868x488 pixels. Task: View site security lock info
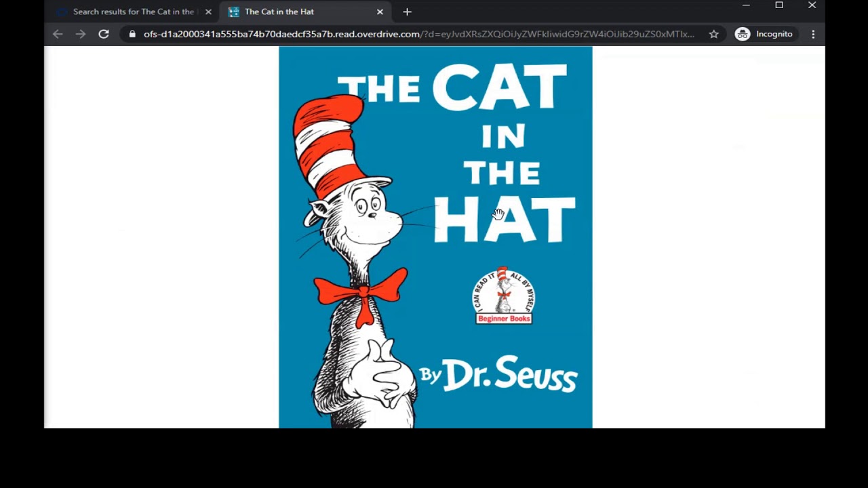pos(132,34)
